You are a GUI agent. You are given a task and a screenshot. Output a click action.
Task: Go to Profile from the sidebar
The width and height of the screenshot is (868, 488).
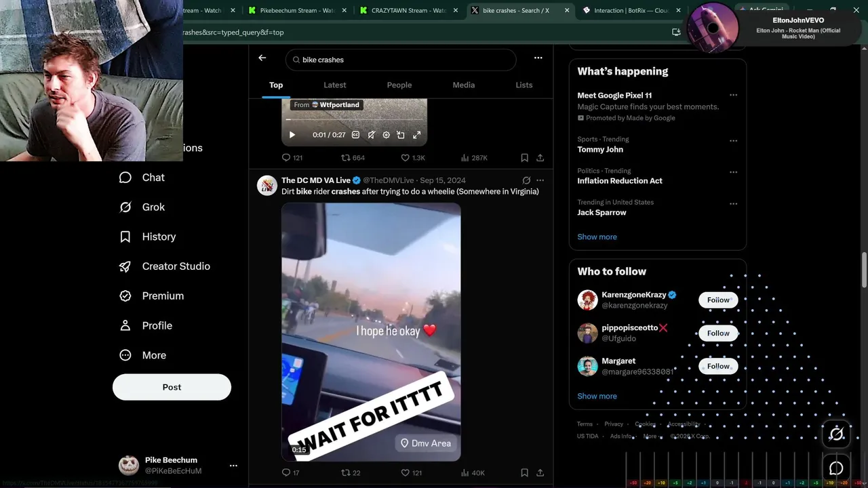146,326
